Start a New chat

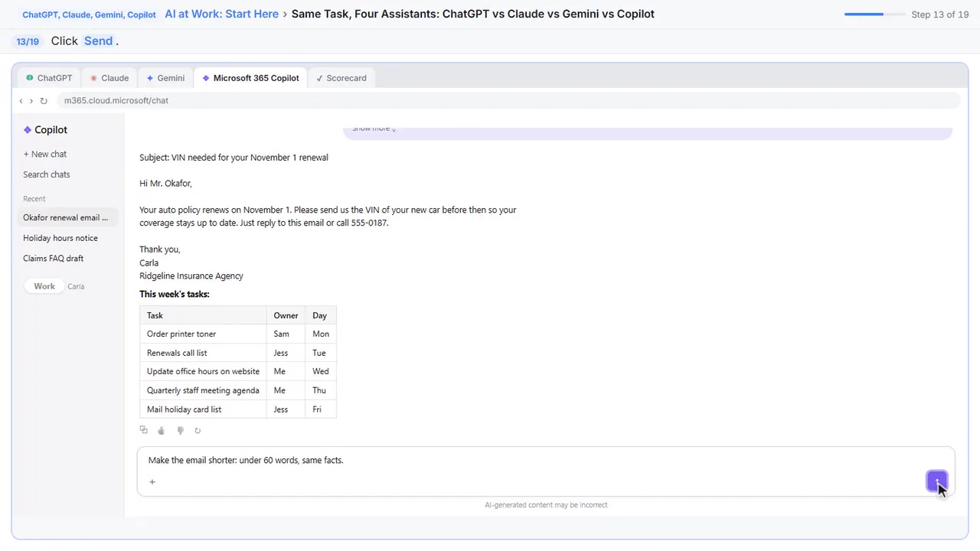coord(45,154)
